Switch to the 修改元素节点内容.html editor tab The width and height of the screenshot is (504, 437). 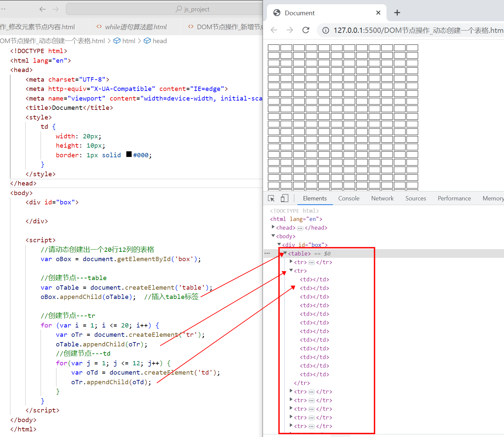[37, 27]
